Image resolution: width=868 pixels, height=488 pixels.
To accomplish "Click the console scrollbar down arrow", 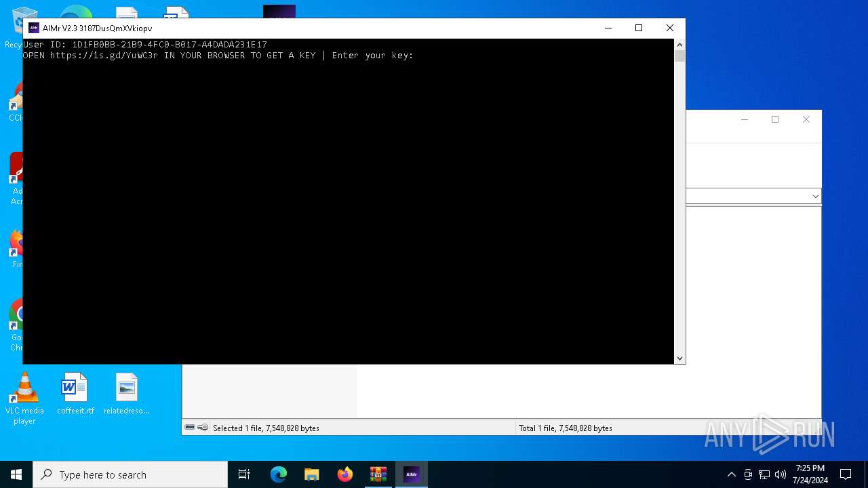I will click(x=680, y=359).
